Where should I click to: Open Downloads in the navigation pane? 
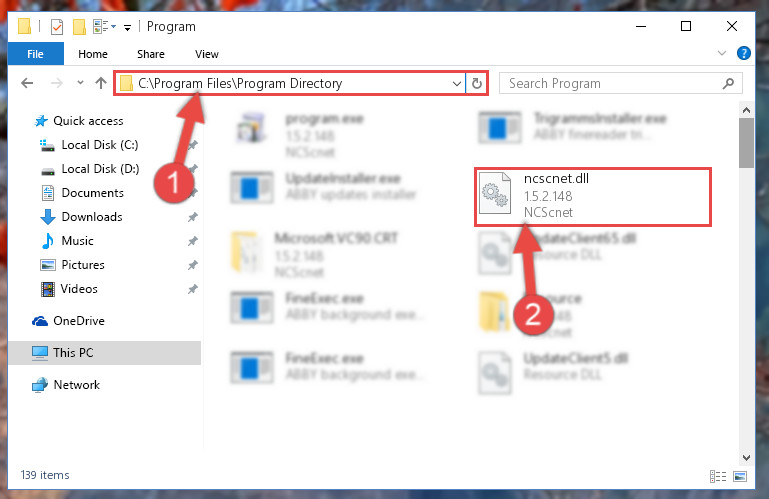coord(91,217)
